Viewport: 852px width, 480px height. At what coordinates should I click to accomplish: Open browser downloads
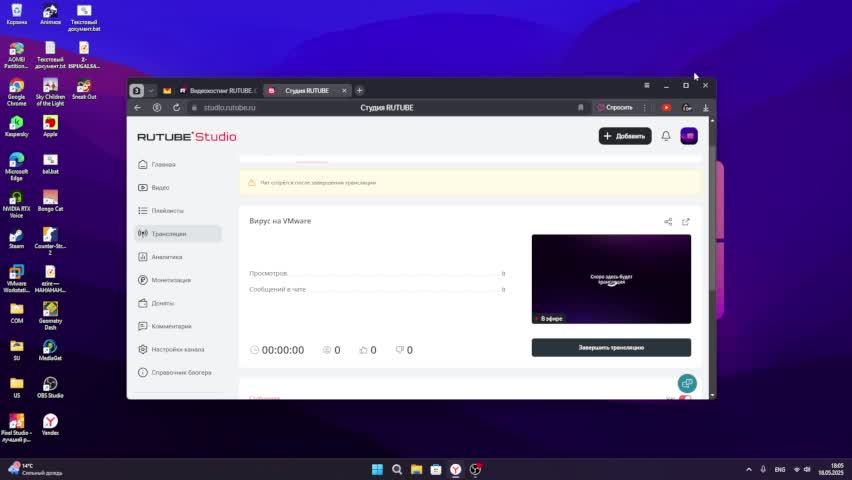click(705, 108)
